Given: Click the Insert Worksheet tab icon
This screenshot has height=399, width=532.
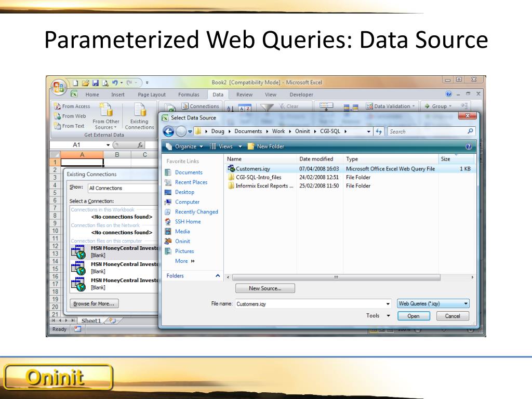Looking at the screenshot, I should [x=113, y=321].
